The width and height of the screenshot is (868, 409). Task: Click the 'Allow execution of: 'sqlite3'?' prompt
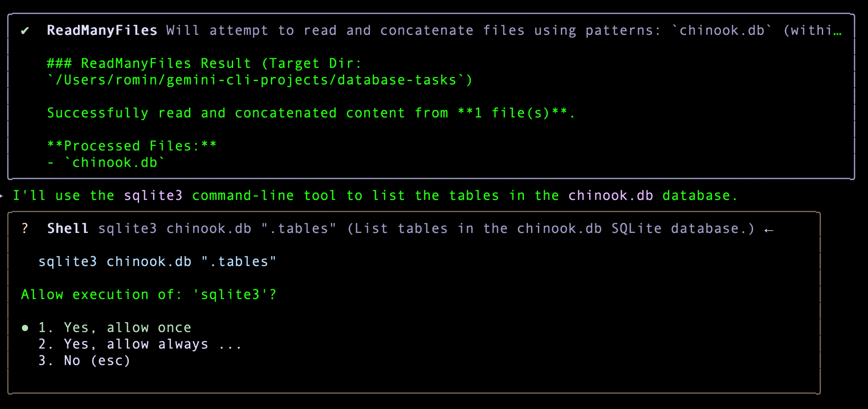[148, 294]
